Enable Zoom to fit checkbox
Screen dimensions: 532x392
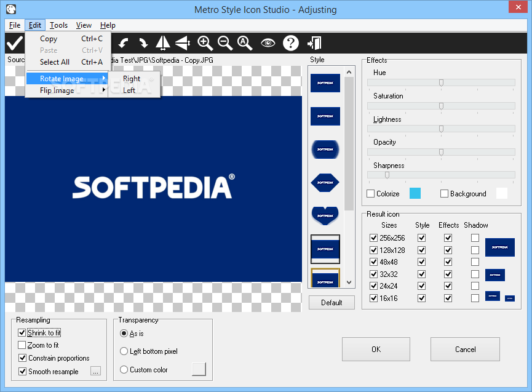point(22,345)
